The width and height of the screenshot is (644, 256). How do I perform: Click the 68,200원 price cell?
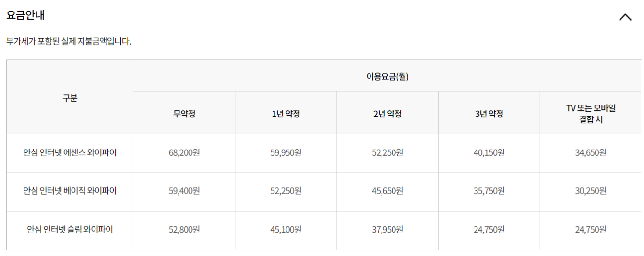point(184,152)
